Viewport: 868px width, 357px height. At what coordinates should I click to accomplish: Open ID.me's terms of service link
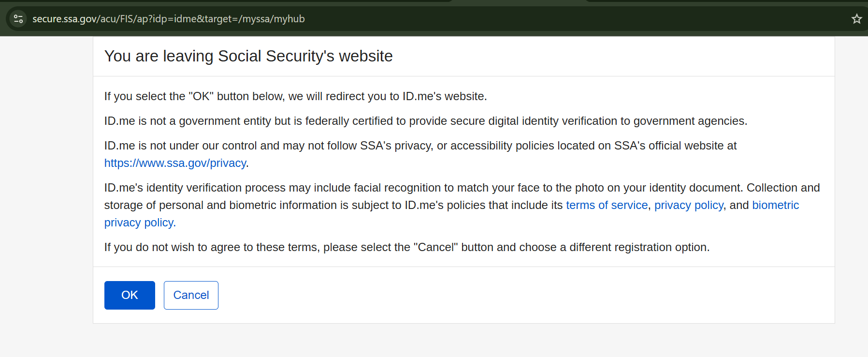(x=607, y=205)
